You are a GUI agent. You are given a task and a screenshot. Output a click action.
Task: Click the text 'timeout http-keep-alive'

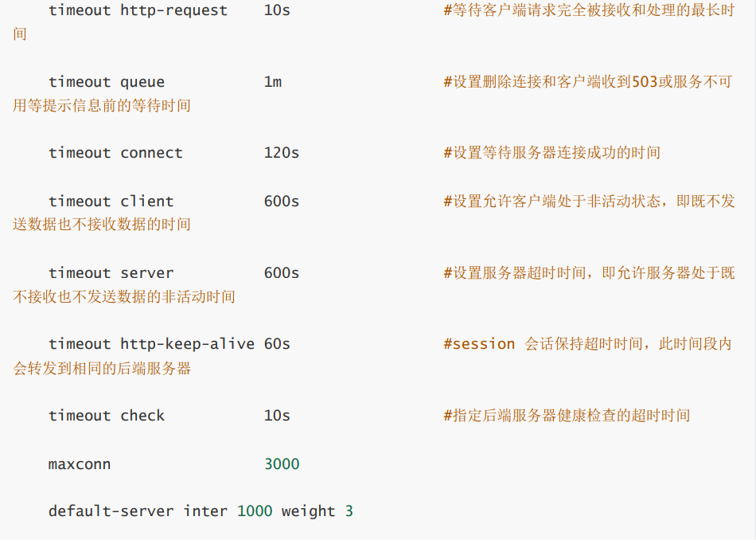tap(151, 344)
